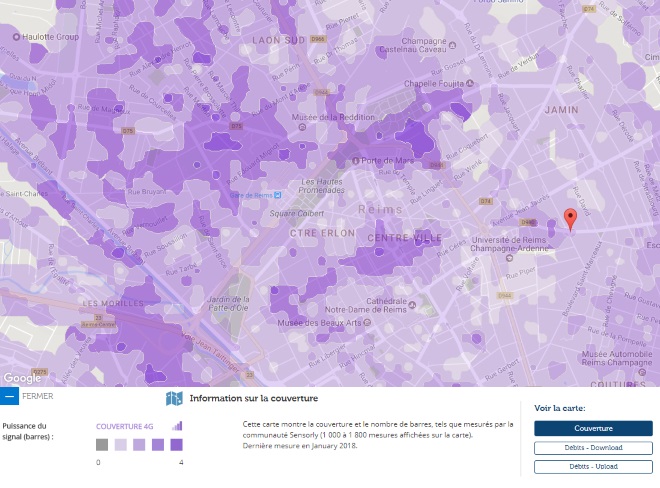Click the D75 road shield near Rue de Courcelles
Image resolution: width=660 pixels, height=488 pixels.
point(128,131)
